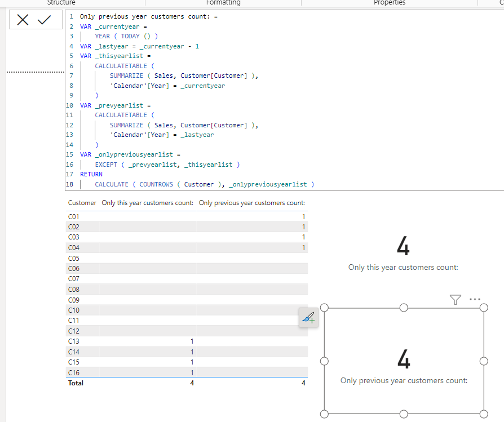Click CALCULATETABLE on formula line 6
504x422 pixels.
tap(121, 66)
